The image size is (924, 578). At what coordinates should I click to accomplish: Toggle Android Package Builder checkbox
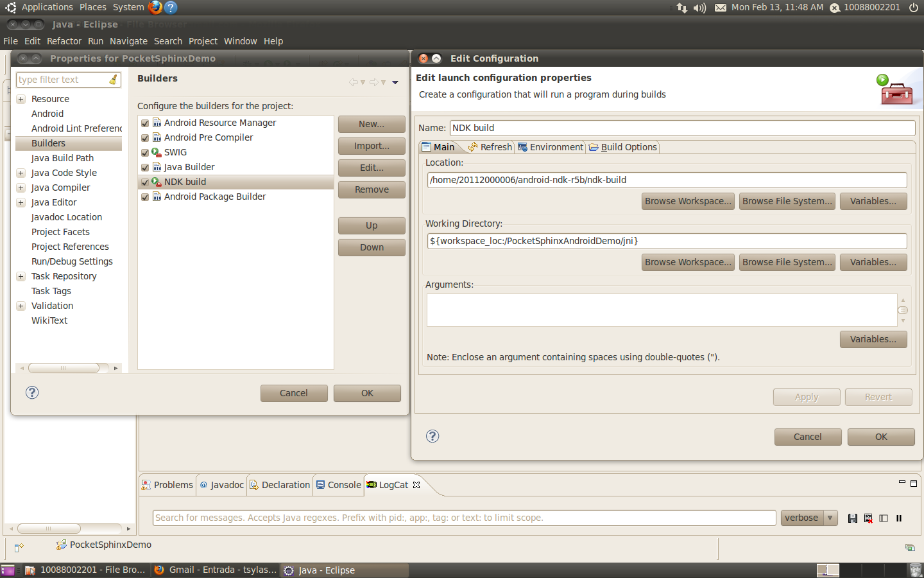(145, 197)
